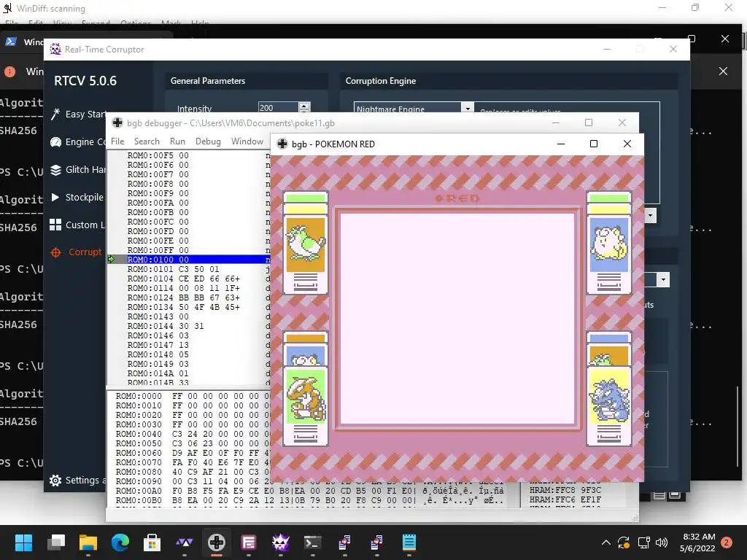Open RTCV Settings gear icon
This screenshot has width=747, height=560.
(55, 481)
